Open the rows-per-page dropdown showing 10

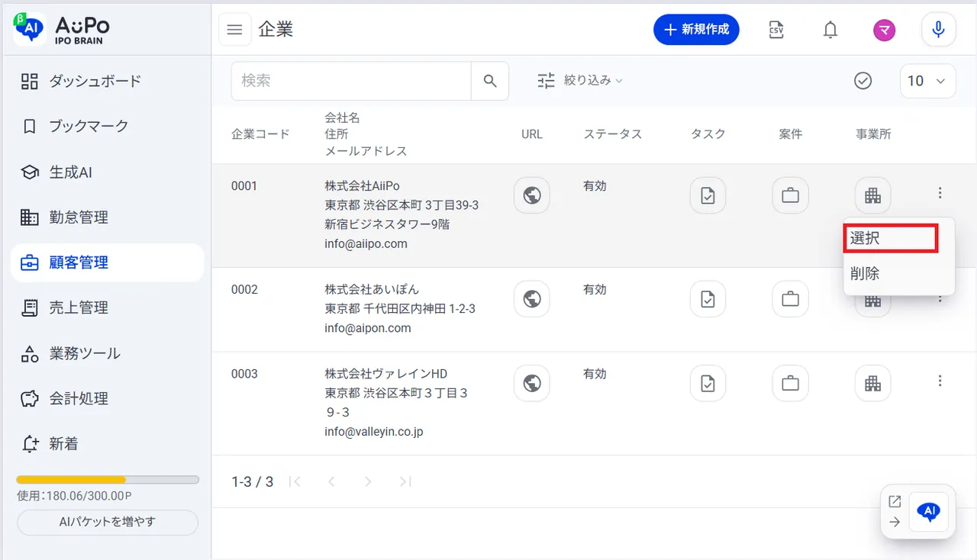pos(928,81)
